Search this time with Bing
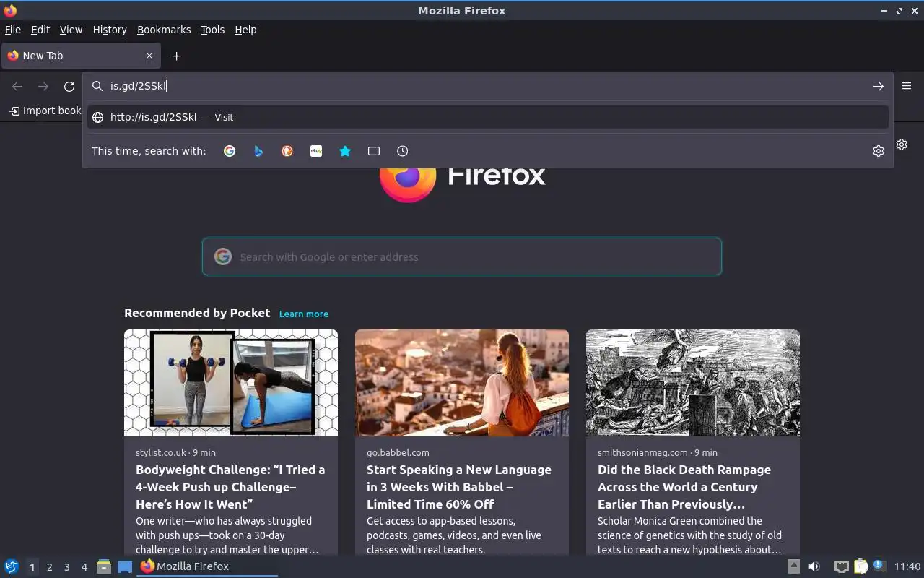Screen dimensions: 924x578 (258, 151)
